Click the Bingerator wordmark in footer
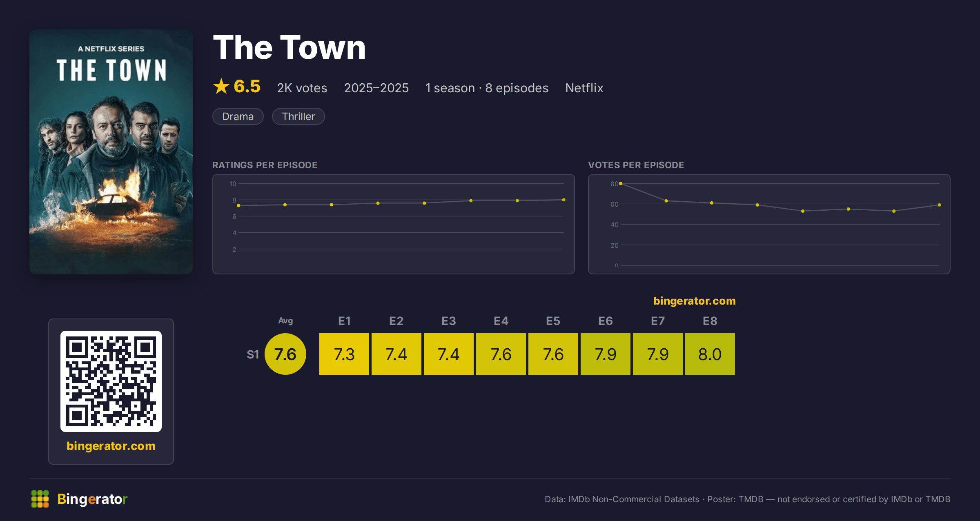Image resolution: width=980 pixels, height=521 pixels. tap(92, 499)
